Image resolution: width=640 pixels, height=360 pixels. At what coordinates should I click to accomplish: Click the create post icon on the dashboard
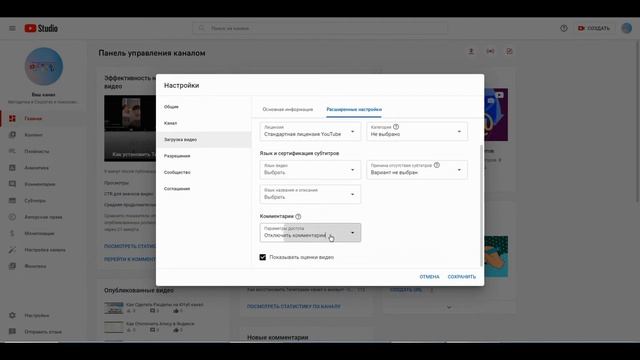509,51
